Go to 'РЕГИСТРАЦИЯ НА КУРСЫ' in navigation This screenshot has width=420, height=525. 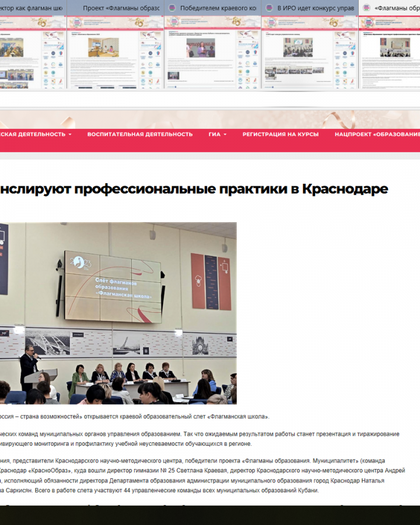(281, 134)
